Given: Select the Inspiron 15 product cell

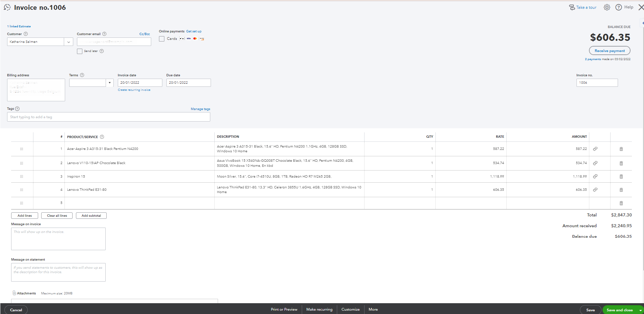Looking at the screenshot, I should [x=139, y=177].
